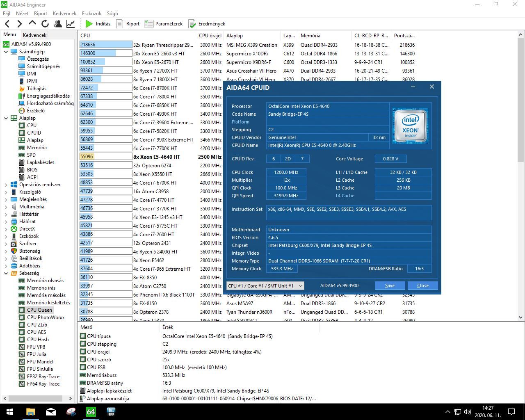Select Biztonság in the tree
Image resolution: width=525 pixels, height=420 pixels.
click(30, 251)
